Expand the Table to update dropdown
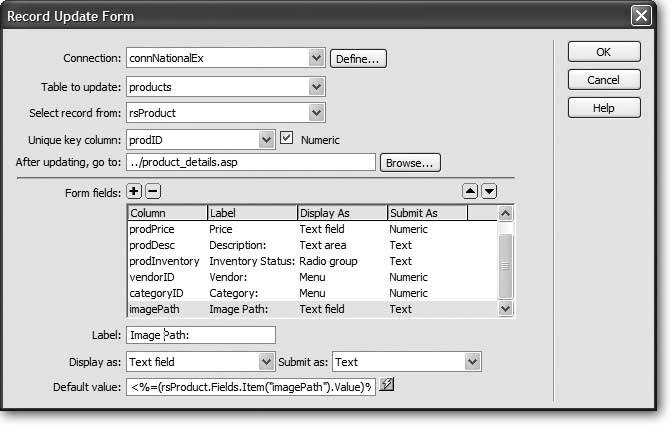This screenshot has width=672, height=426. 316,86
